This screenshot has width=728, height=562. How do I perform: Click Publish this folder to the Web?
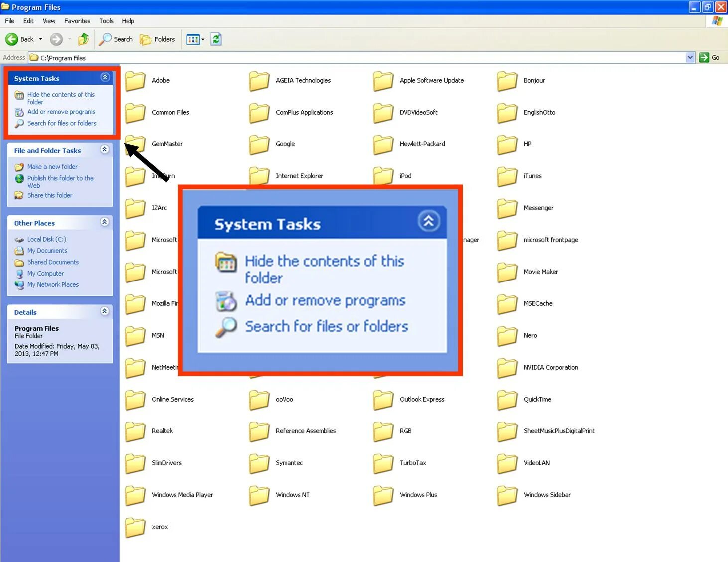coord(60,182)
